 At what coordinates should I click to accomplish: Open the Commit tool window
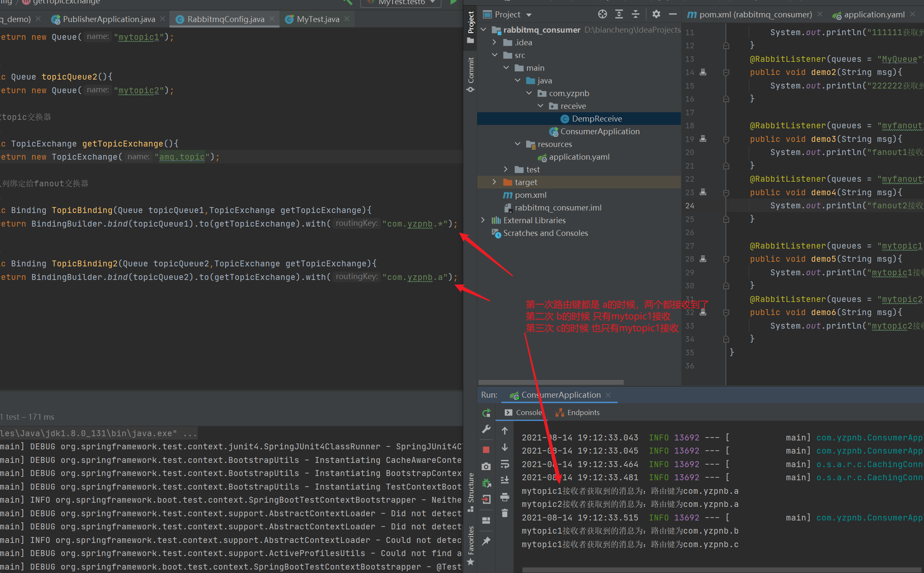[x=470, y=75]
